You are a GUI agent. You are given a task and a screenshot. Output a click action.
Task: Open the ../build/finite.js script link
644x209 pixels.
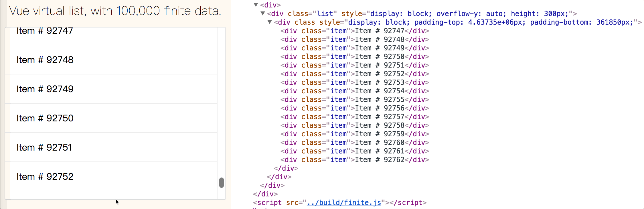(x=344, y=203)
